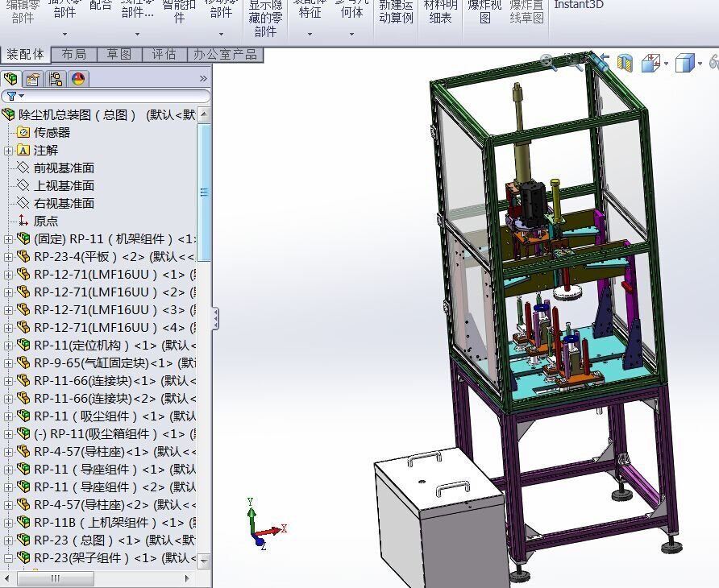The width and height of the screenshot is (719, 588).
Task: Click the Zoom to Fit magnifier icon
Action: tap(548, 62)
